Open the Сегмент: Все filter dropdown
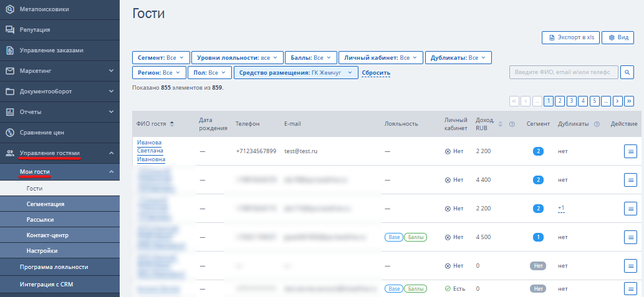Image resolution: width=644 pixels, height=297 pixels. [161, 58]
